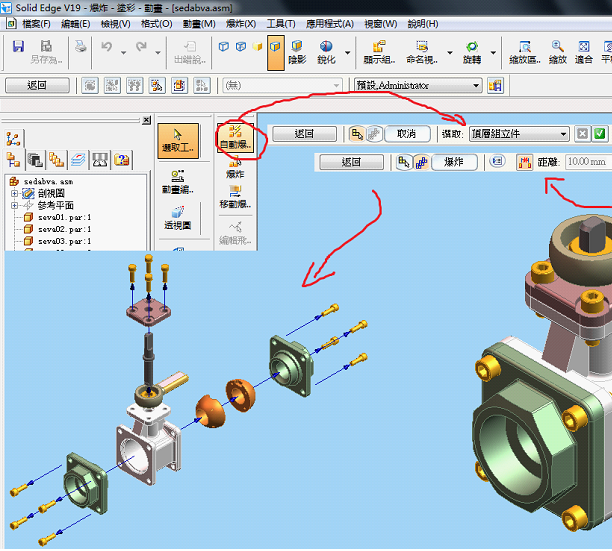
Task: Click the Save icon in the toolbar
Action: 18,46
